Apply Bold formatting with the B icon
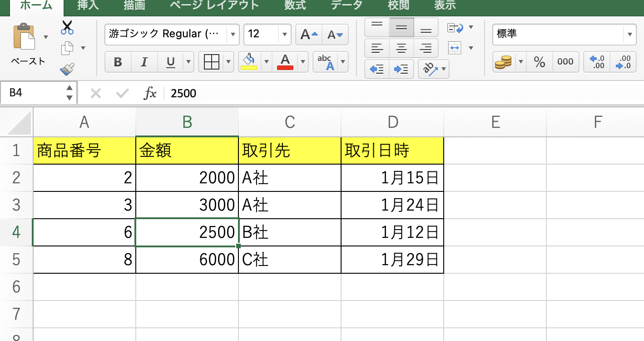The width and height of the screenshot is (644, 341). (x=118, y=62)
